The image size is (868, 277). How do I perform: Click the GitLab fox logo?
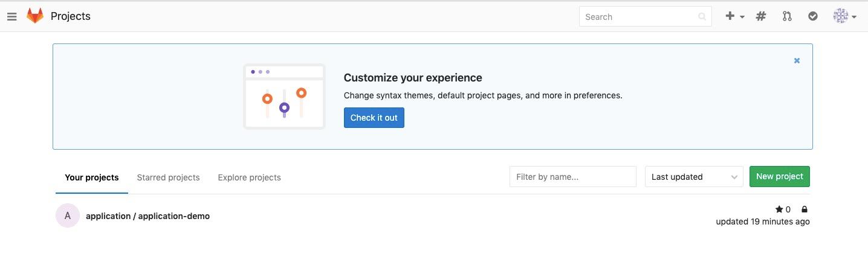[35, 16]
